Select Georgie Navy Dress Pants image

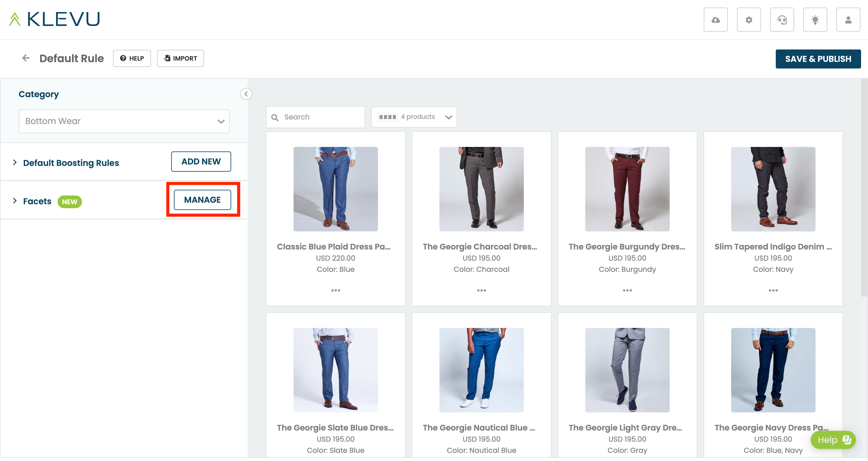(x=773, y=370)
